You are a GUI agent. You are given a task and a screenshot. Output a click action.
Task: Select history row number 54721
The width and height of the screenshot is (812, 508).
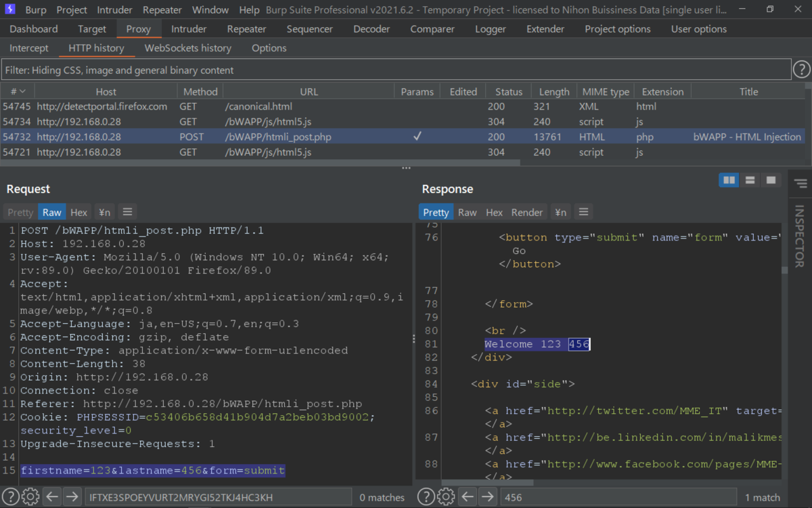tap(403, 152)
